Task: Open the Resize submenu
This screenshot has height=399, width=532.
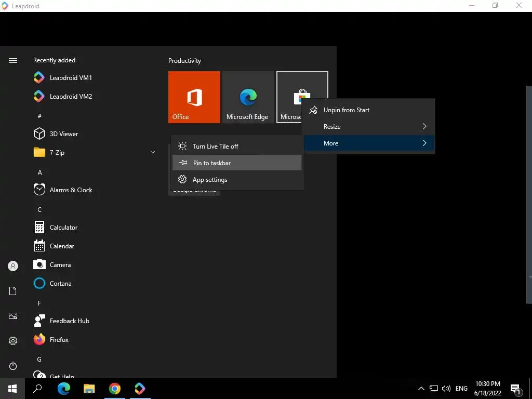Action: click(x=369, y=127)
